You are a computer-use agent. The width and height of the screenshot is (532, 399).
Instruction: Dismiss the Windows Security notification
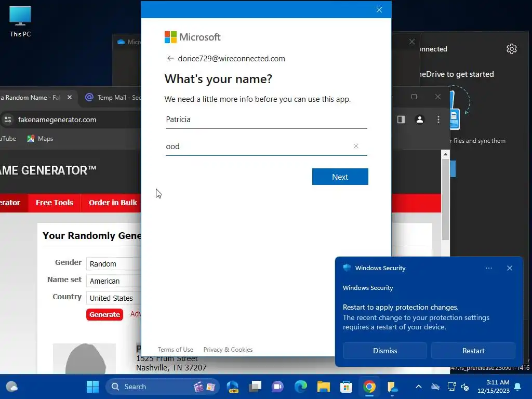(x=385, y=351)
